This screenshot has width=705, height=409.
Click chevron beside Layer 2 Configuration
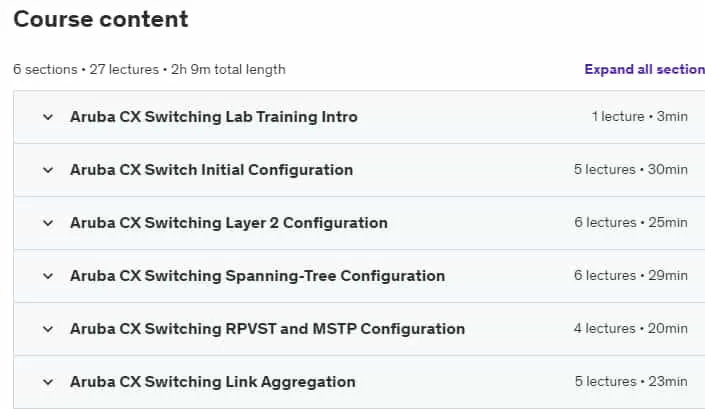[48, 223]
